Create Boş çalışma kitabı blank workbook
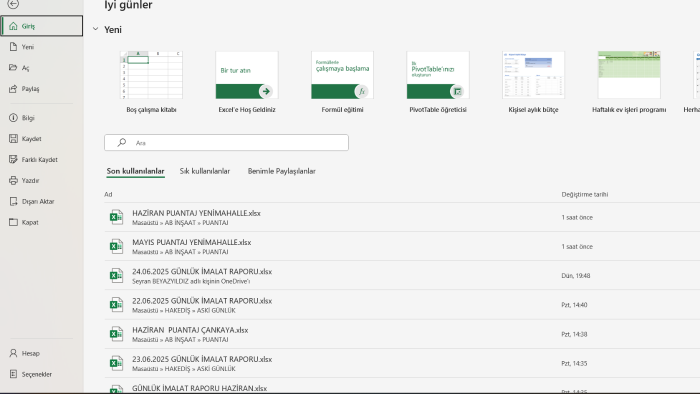The width and height of the screenshot is (700, 394). 151,82
